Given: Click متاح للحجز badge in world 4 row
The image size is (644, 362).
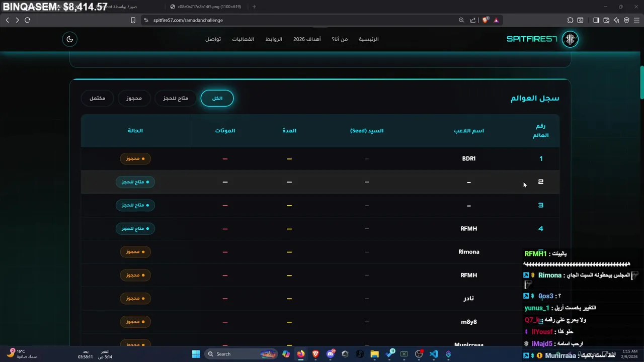Looking at the screenshot, I should (x=135, y=228).
